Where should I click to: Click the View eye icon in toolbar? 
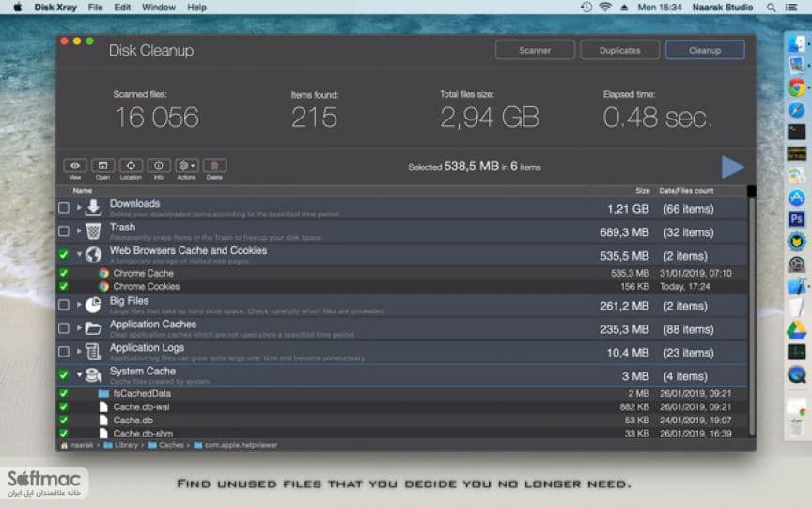point(75,166)
